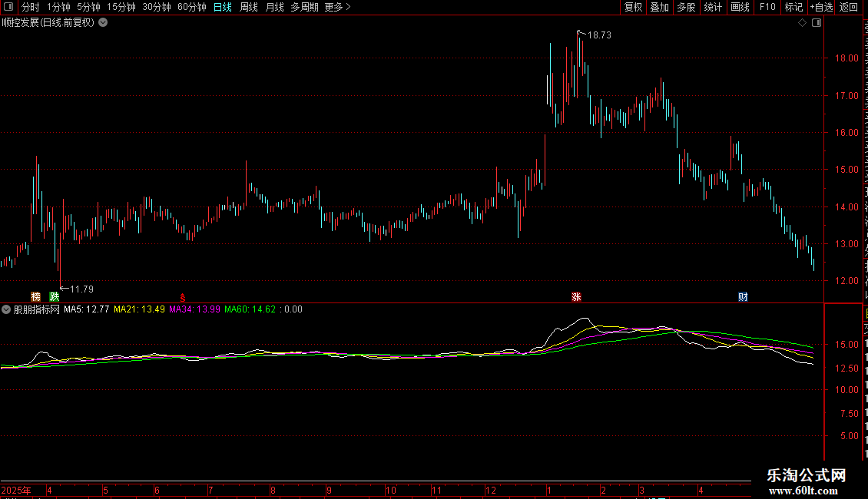The width and height of the screenshot is (868, 499).
Task: Open 多周期 multi-period view
Action: point(304,7)
